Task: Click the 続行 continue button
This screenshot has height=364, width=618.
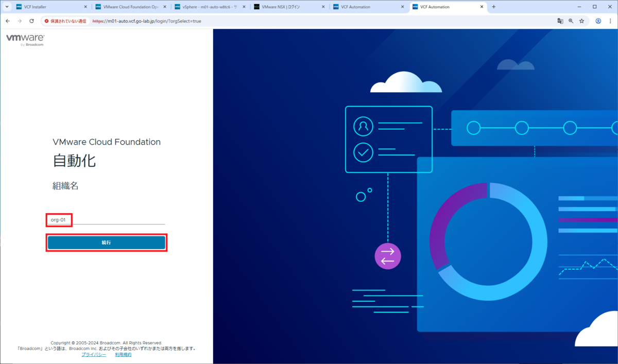Action: point(107,242)
